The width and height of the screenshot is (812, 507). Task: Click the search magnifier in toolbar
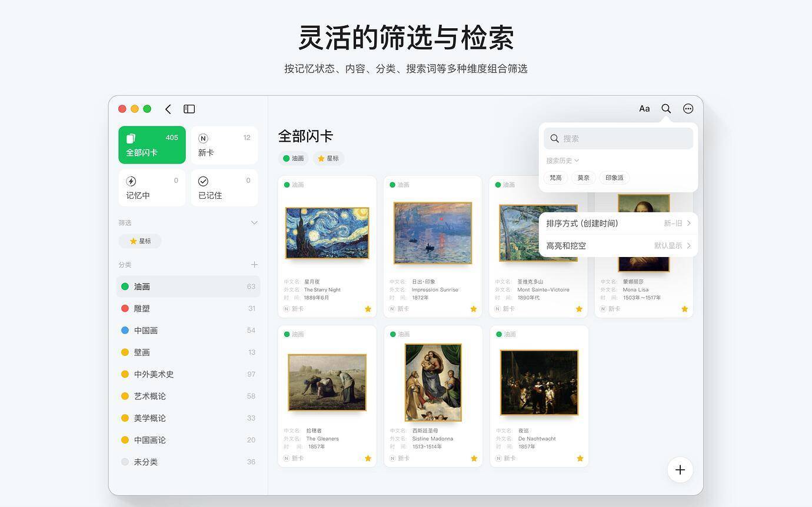(666, 109)
